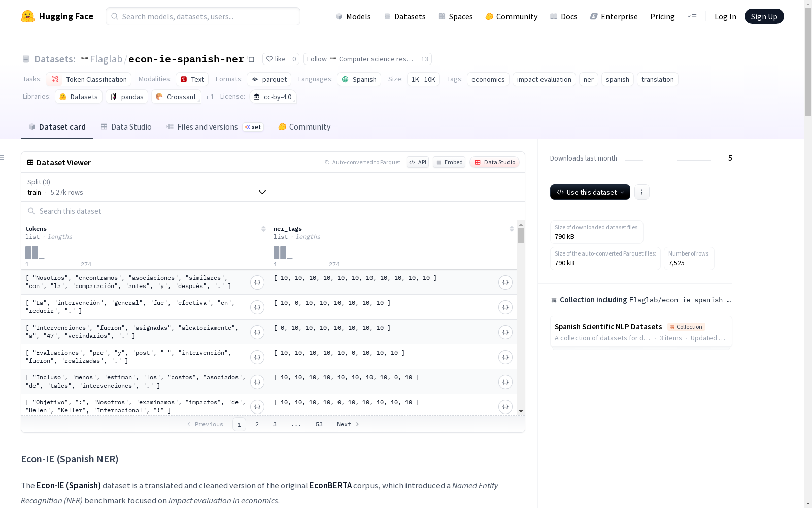812x508 pixels.
Task: Expand JSON for the "Objetivo" tokens cell
Action: tap(257, 407)
